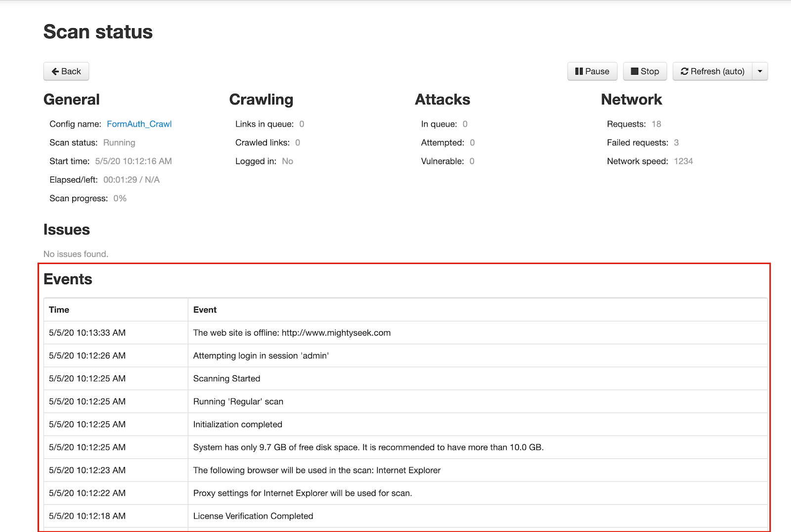Select the "Running 'Regular' scan" event
Screen dimensions: 791x532
[238, 401]
